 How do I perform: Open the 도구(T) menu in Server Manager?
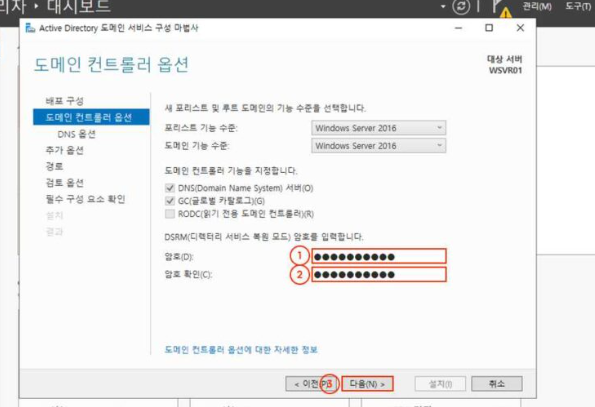tap(578, 6)
